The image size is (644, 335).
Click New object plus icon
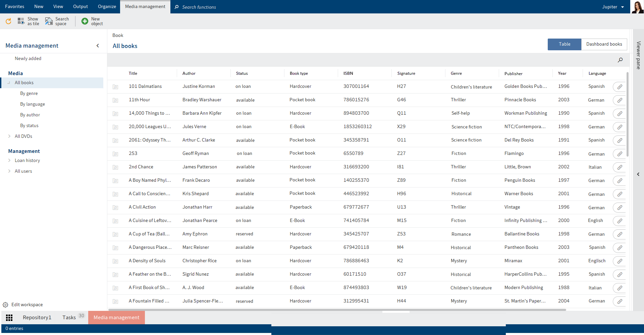coord(85,21)
